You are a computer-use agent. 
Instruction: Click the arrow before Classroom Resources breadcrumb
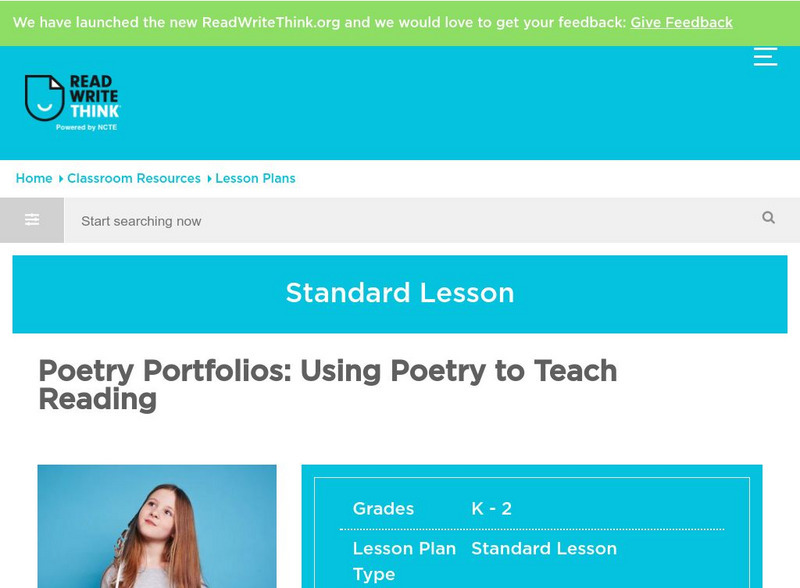pyautogui.click(x=60, y=179)
